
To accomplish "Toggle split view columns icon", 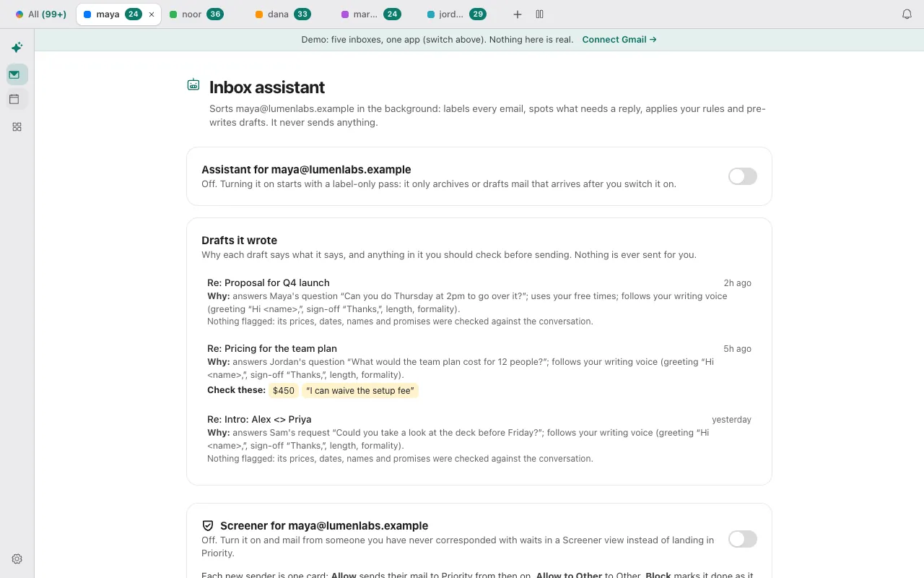I will point(539,14).
